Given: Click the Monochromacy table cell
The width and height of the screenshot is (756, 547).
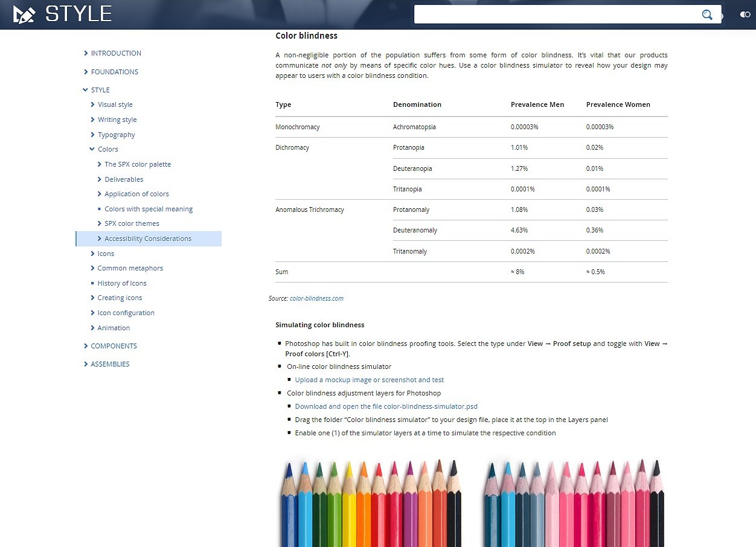Looking at the screenshot, I should coord(298,127).
